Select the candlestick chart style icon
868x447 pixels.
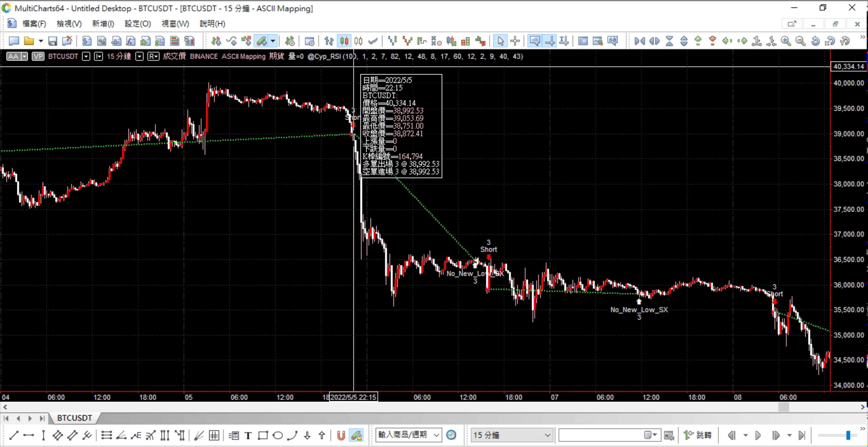coord(344,41)
